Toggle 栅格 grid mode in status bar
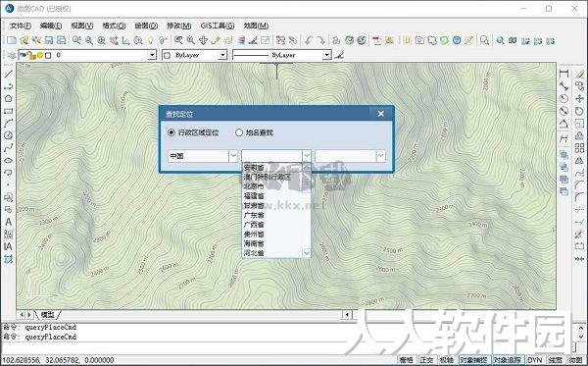The image size is (588, 366). [406, 360]
